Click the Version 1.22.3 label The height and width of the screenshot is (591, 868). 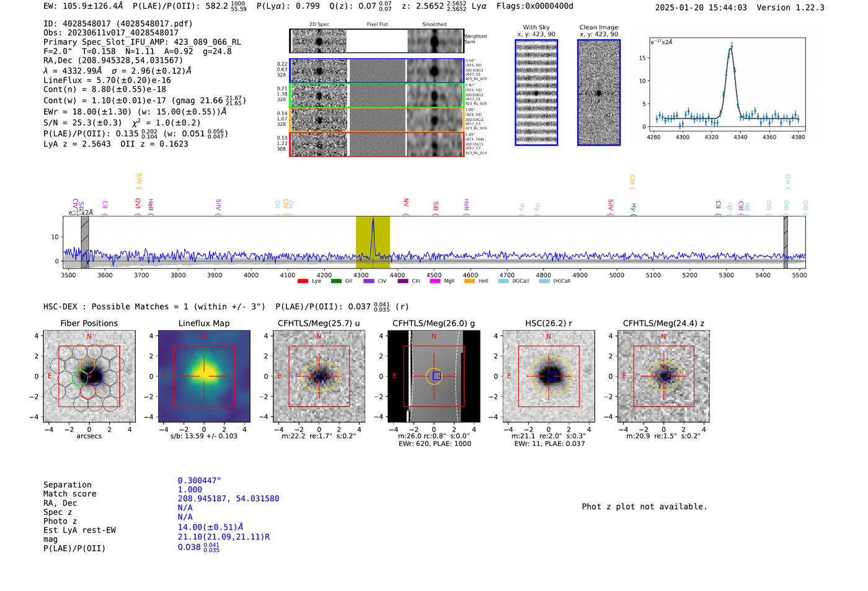(x=790, y=7)
